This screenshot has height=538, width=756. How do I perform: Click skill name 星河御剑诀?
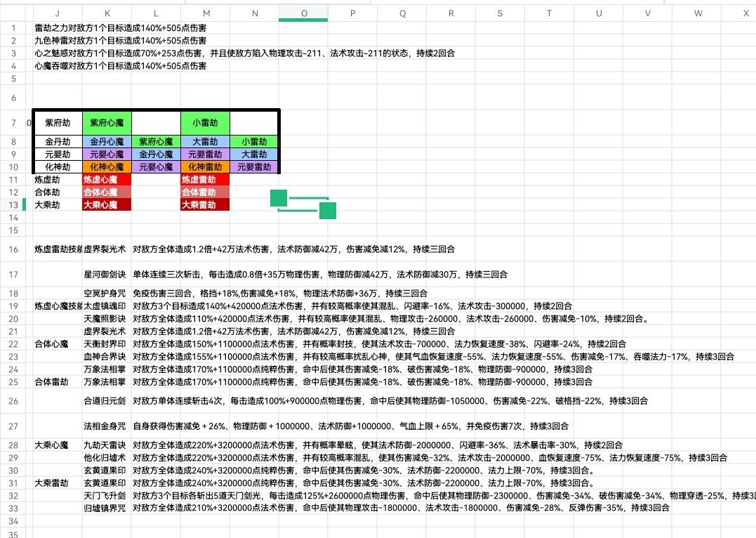pos(105,275)
